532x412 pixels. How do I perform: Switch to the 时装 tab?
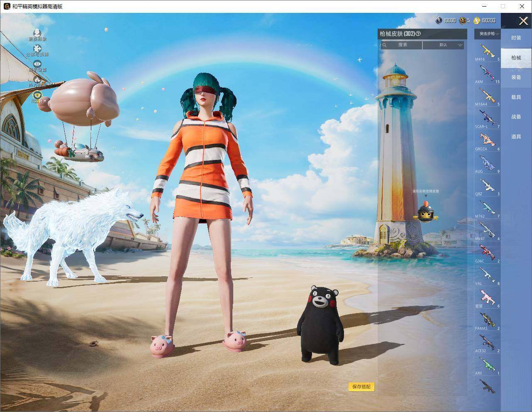(x=516, y=38)
